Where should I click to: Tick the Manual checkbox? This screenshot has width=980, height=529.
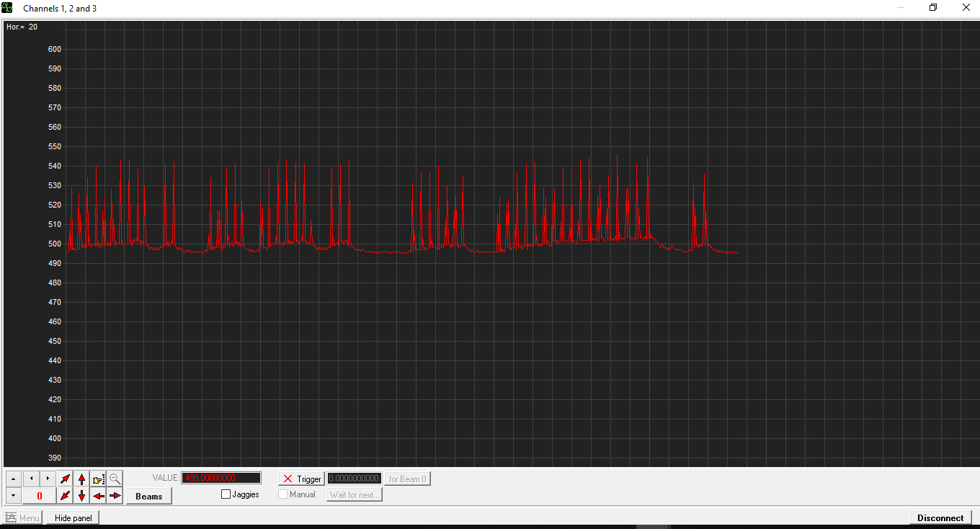[x=283, y=494]
